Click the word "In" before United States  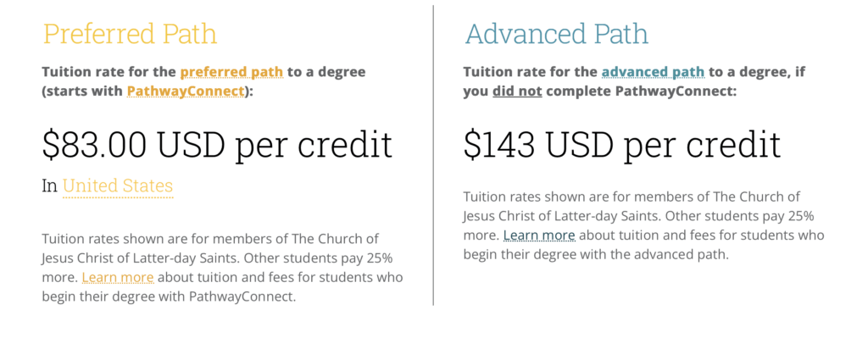(50, 186)
